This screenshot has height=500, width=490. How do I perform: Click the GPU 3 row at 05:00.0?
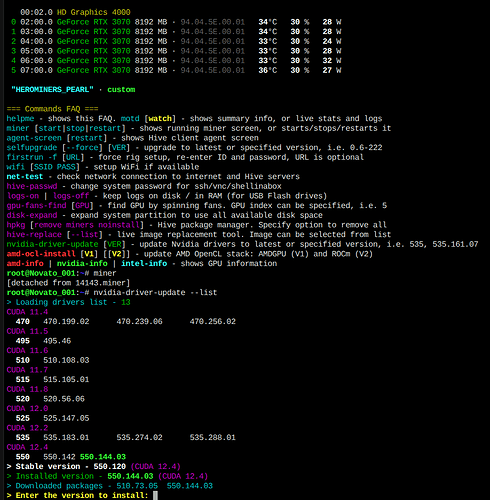click(x=176, y=51)
